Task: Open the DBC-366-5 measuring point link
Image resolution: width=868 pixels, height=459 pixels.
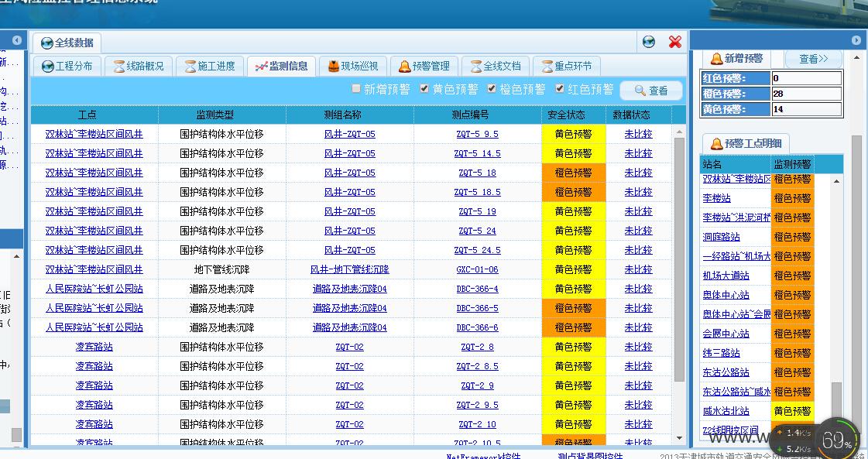Action: [477, 308]
